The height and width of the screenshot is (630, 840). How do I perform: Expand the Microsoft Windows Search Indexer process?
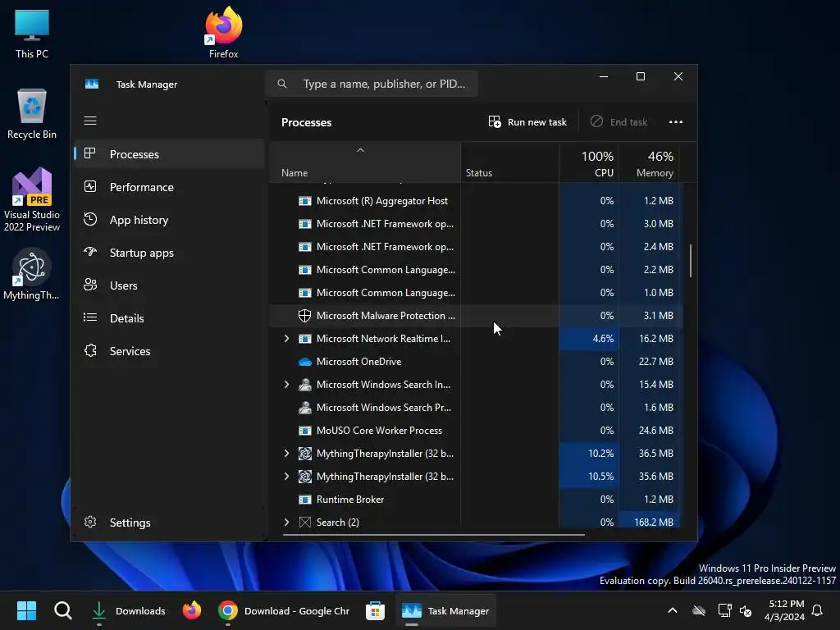pyautogui.click(x=286, y=385)
